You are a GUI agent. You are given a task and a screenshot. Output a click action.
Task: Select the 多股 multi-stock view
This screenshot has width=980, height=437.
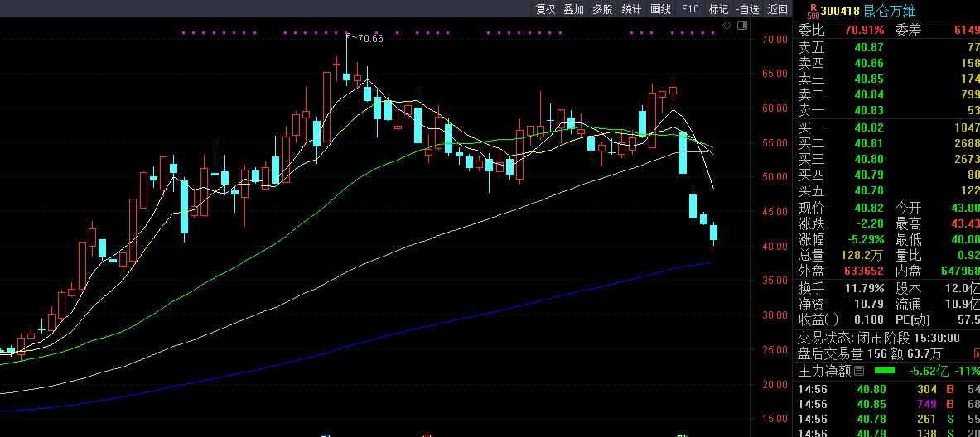(x=602, y=10)
